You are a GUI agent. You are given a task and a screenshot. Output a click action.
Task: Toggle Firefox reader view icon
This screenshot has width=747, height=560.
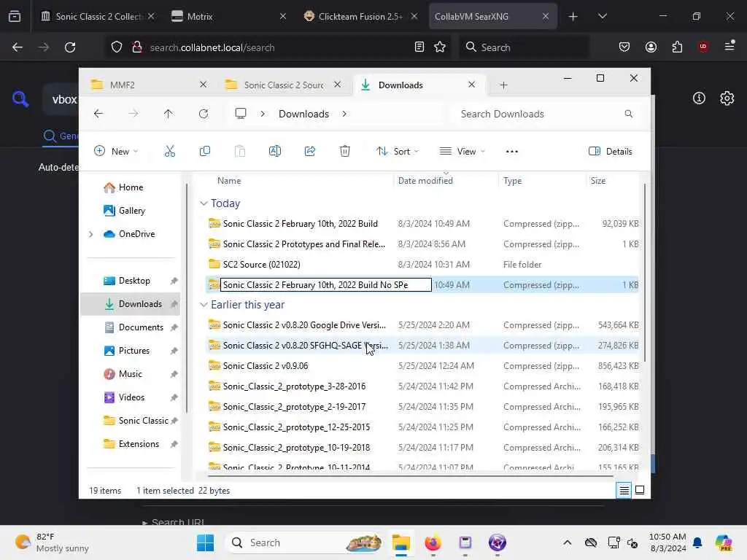click(x=419, y=47)
